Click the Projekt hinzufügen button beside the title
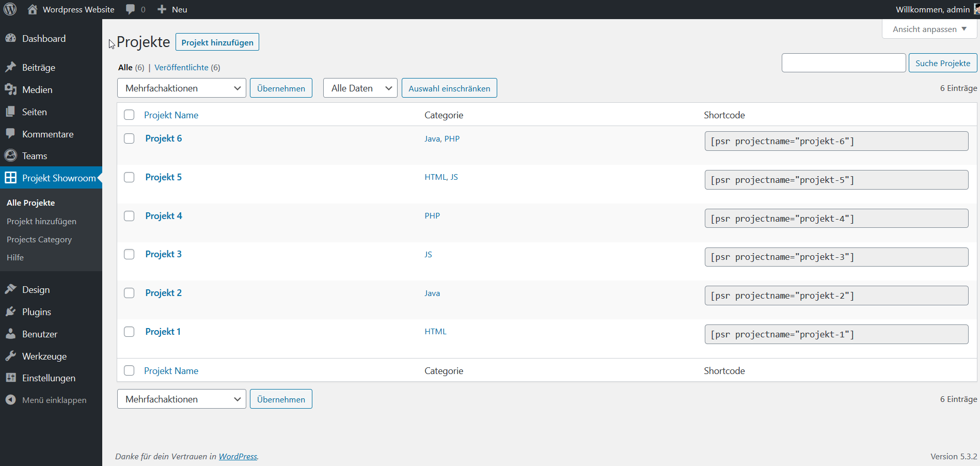Viewport: 980px width, 466px height. tap(217, 42)
